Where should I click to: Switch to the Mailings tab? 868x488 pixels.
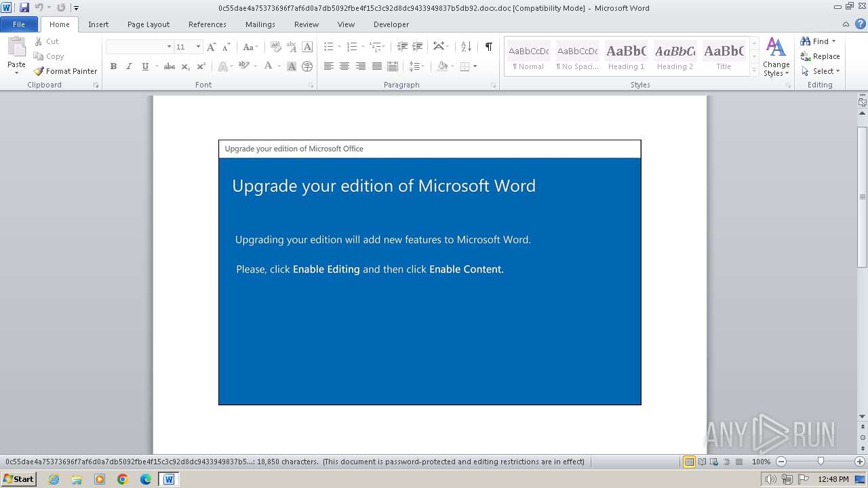pyautogui.click(x=260, y=24)
